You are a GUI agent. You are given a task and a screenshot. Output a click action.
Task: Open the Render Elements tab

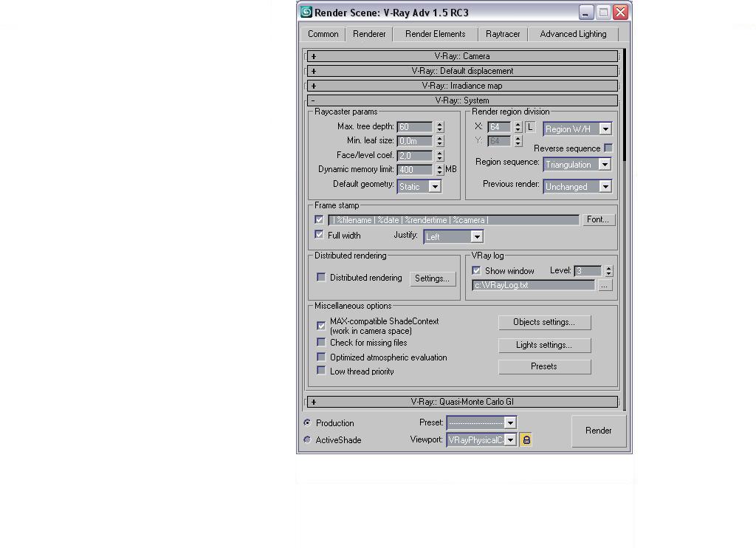[435, 34]
